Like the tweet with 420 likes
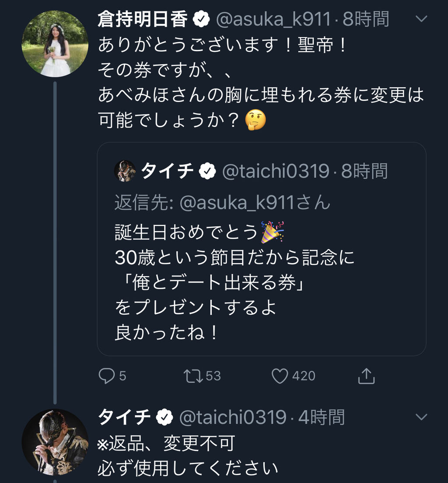The width and height of the screenshot is (448, 483). (280, 376)
